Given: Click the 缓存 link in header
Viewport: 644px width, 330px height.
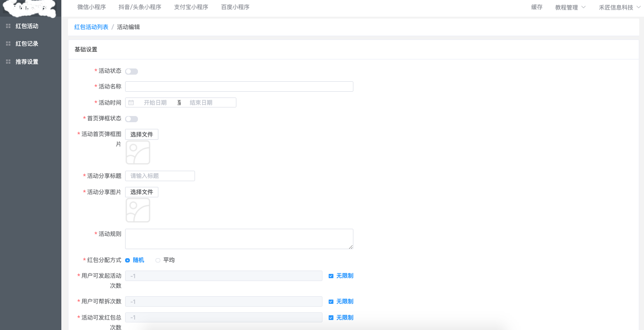Looking at the screenshot, I should (537, 8).
